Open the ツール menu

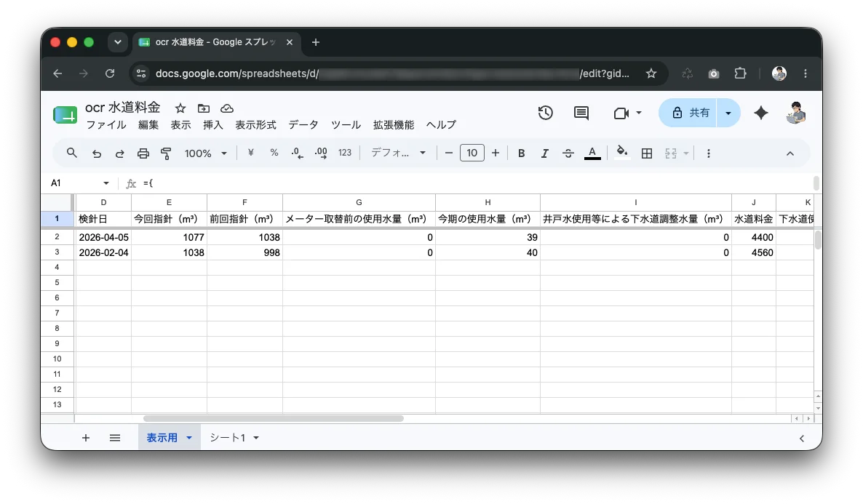(346, 125)
